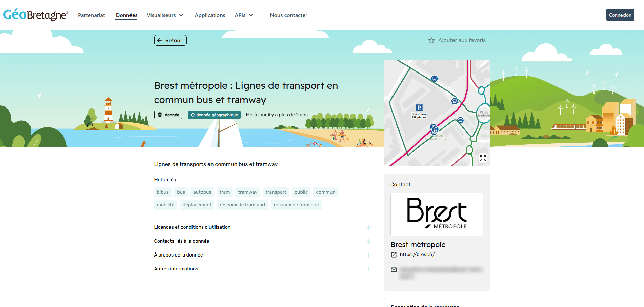Screen dimensions: 644x307
Task: Select the autobus keyword tag
Action: tap(202, 192)
